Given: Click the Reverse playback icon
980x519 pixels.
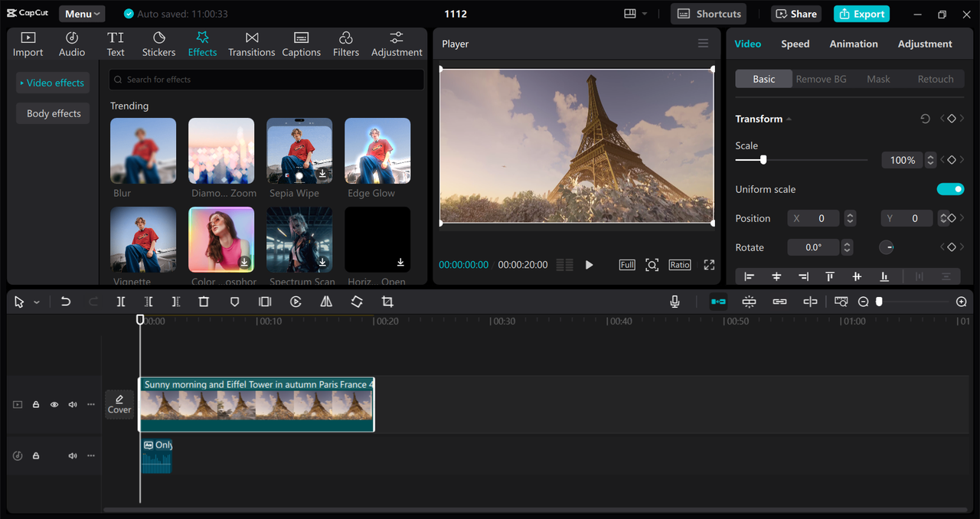Looking at the screenshot, I should pos(296,302).
